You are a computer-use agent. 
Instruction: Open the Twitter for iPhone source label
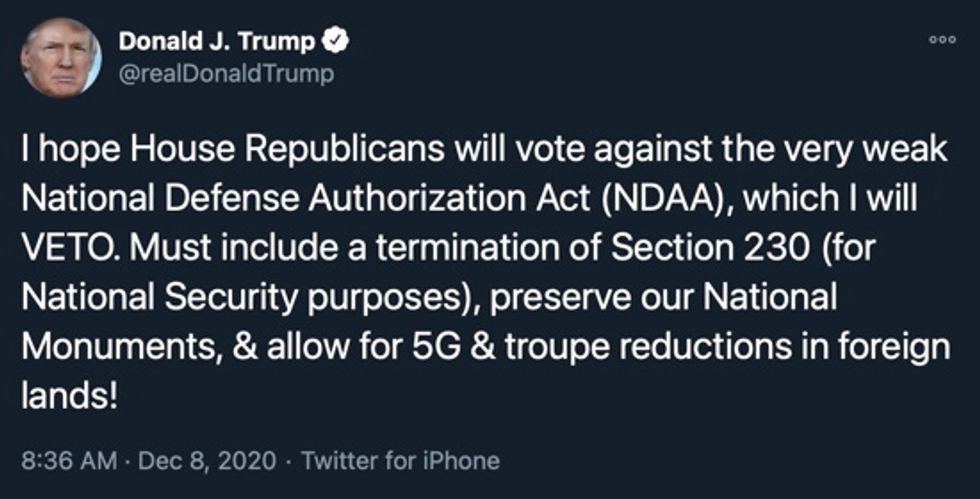click(399, 461)
